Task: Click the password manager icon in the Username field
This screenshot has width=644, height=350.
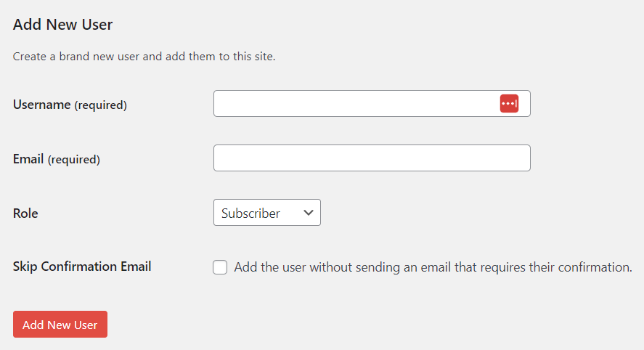Action: click(x=509, y=104)
